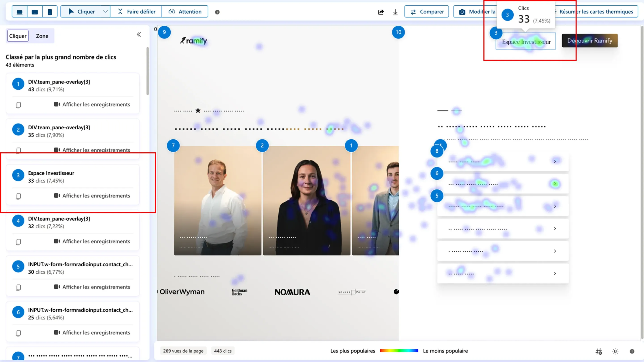The width and height of the screenshot is (644, 362).
Task: Click the 443 clics counter chip
Action: pyautogui.click(x=222, y=351)
